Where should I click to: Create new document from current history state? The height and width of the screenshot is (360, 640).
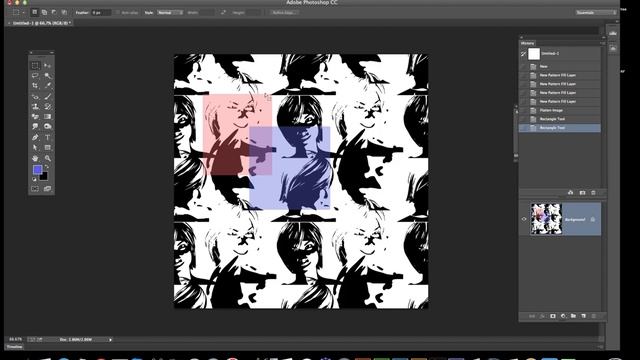coord(571,193)
